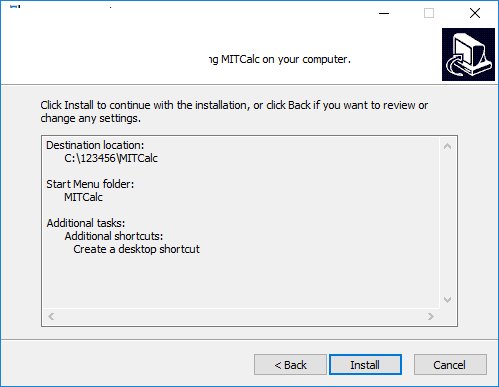The height and width of the screenshot is (387, 499).
Task: Click the 'Start Menu folder:' line in the summary
Action: (90, 184)
